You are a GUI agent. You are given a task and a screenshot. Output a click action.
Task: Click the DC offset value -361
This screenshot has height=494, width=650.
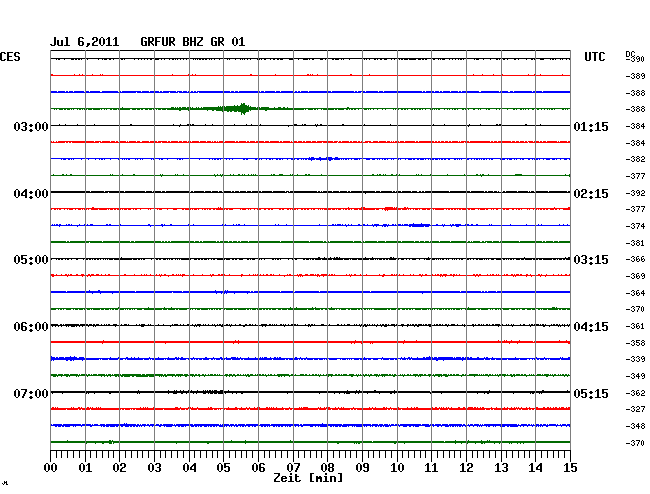click(635, 327)
